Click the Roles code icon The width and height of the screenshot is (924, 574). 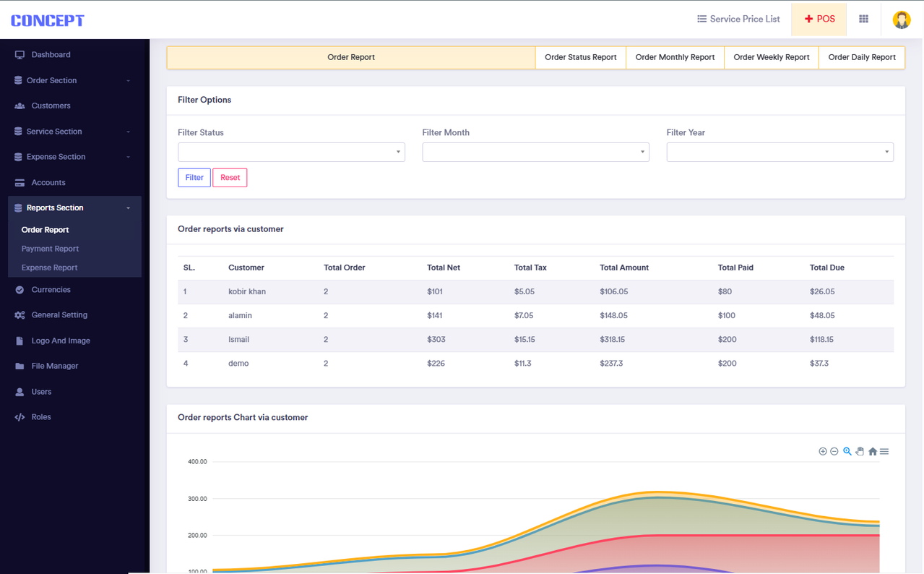click(x=20, y=417)
